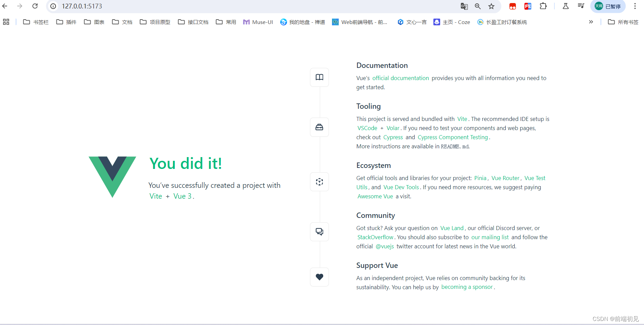
Task: Click the Documentation book icon
Action: [x=319, y=77]
